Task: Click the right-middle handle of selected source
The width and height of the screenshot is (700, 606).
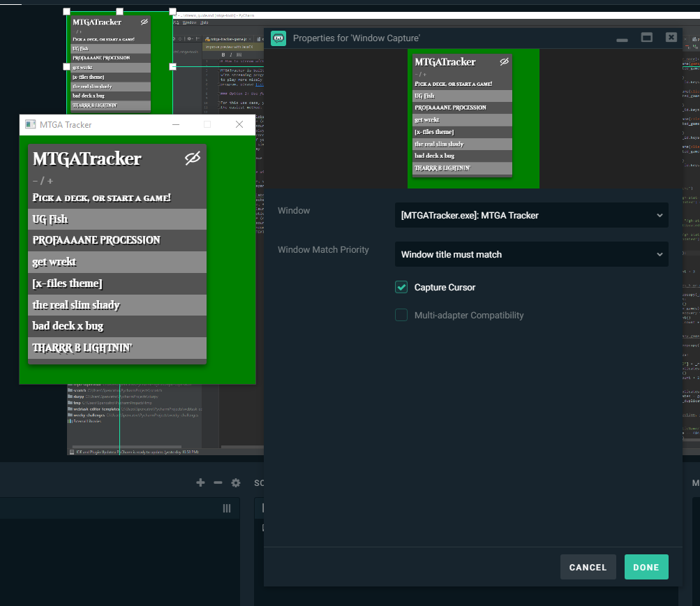Action: click(x=173, y=66)
